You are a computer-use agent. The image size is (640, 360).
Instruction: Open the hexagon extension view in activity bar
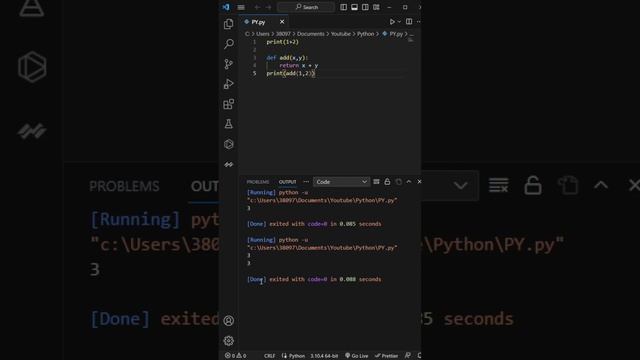click(229, 144)
